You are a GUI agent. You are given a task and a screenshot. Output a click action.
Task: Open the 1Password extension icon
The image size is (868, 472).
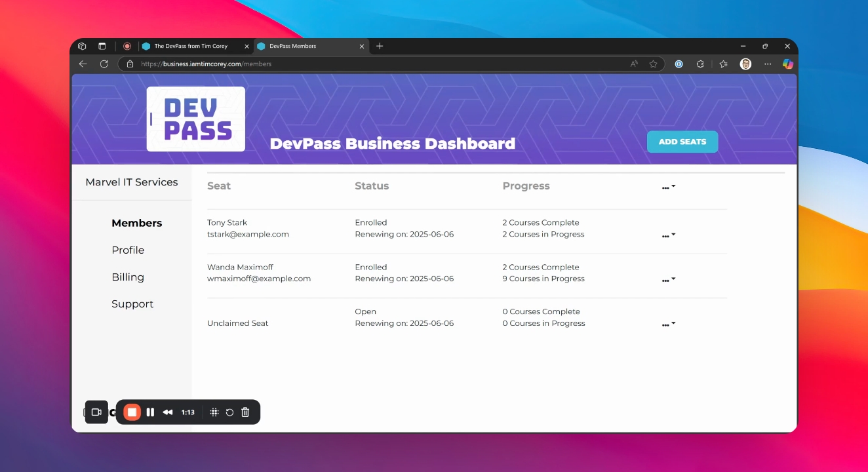(679, 64)
